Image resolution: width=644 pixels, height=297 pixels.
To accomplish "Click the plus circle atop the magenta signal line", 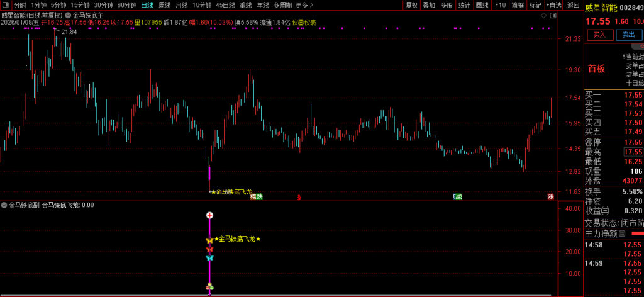I will pos(209,215).
